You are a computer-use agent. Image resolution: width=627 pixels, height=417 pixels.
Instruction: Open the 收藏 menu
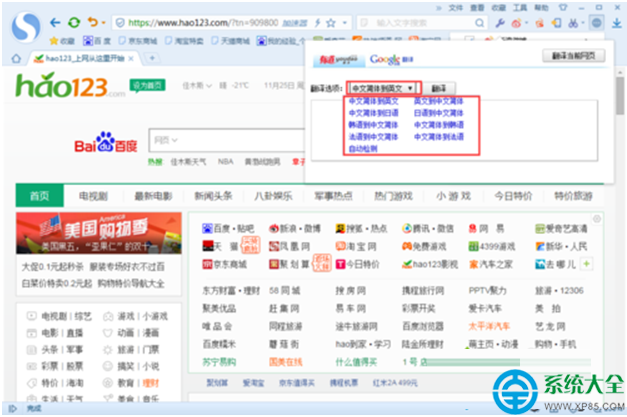tap(498, 8)
